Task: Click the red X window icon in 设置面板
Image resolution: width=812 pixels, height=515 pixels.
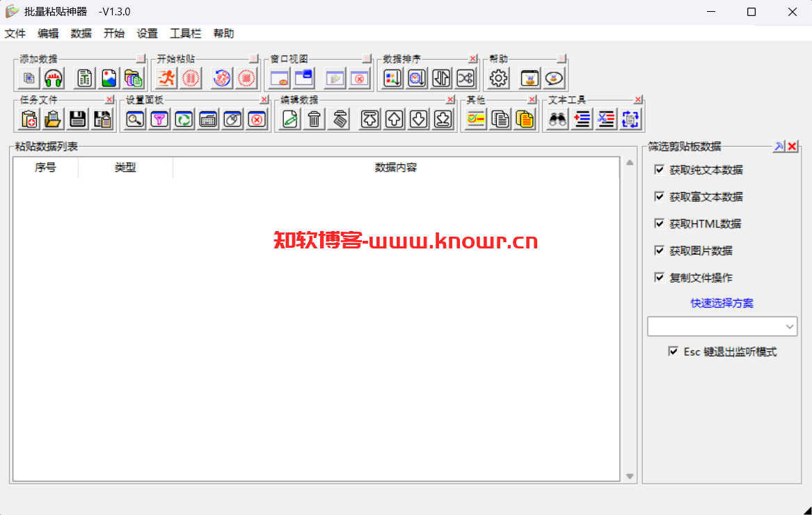Action: (x=257, y=119)
